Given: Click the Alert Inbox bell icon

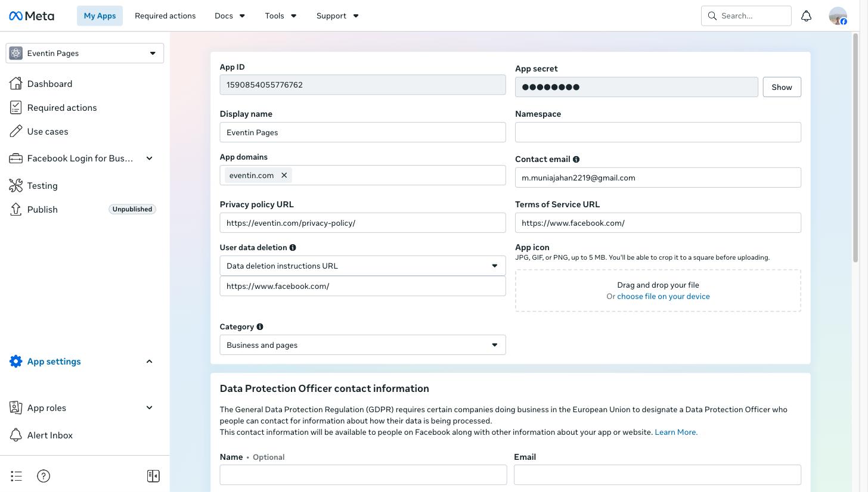Looking at the screenshot, I should pyautogui.click(x=16, y=435).
